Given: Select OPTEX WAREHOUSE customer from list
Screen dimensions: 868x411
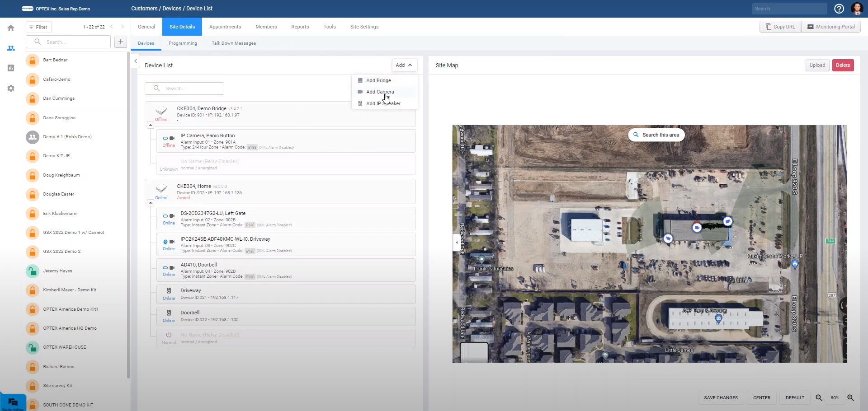Looking at the screenshot, I should coord(64,347).
